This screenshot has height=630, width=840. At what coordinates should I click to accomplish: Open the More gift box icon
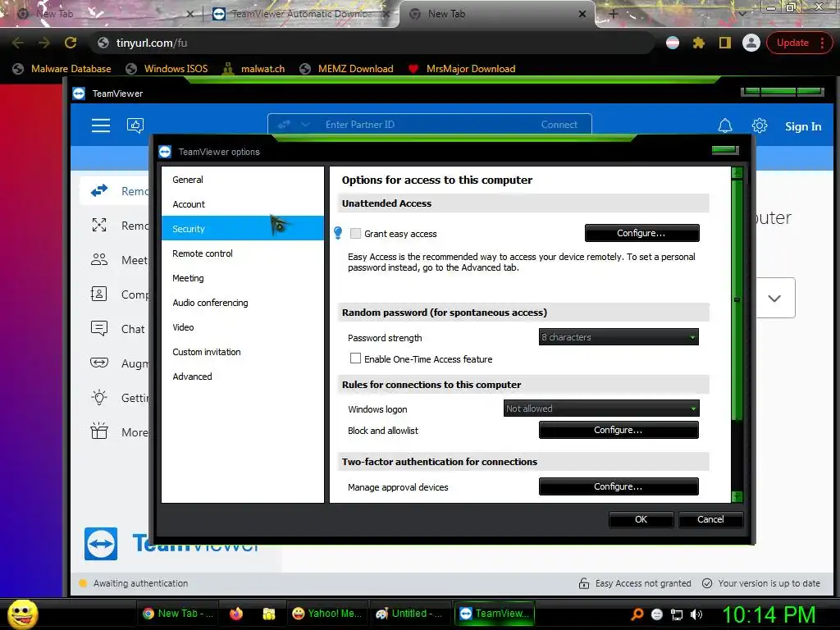[x=99, y=431]
